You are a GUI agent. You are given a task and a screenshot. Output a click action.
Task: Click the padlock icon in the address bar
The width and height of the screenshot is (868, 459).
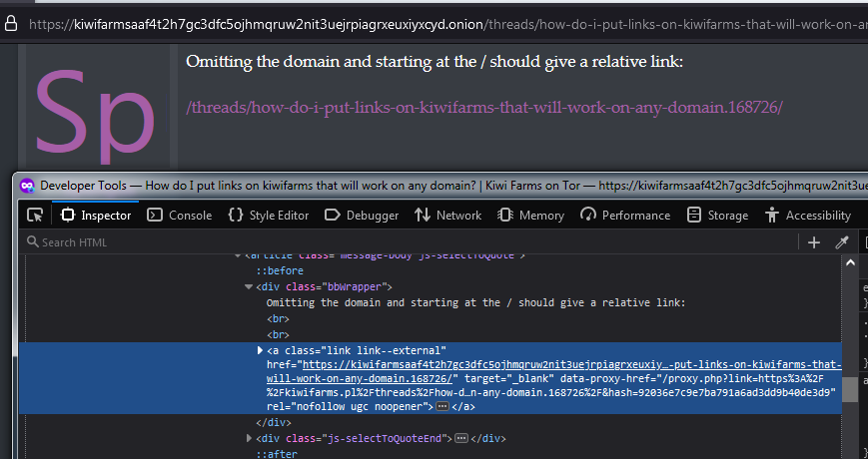pyautogui.click(x=11, y=24)
